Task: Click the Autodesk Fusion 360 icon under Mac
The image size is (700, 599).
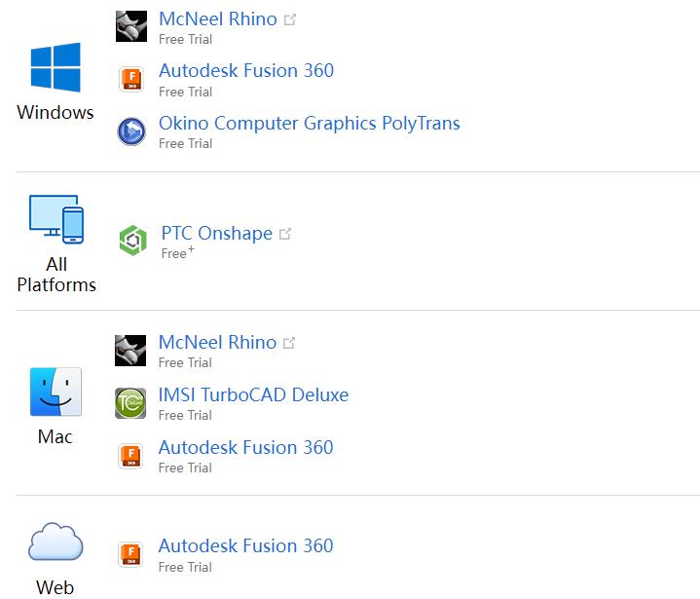Action: tap(130, 456)
